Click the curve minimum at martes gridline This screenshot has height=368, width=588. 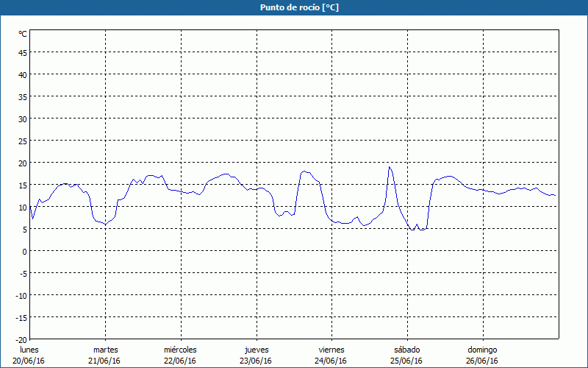105,224
